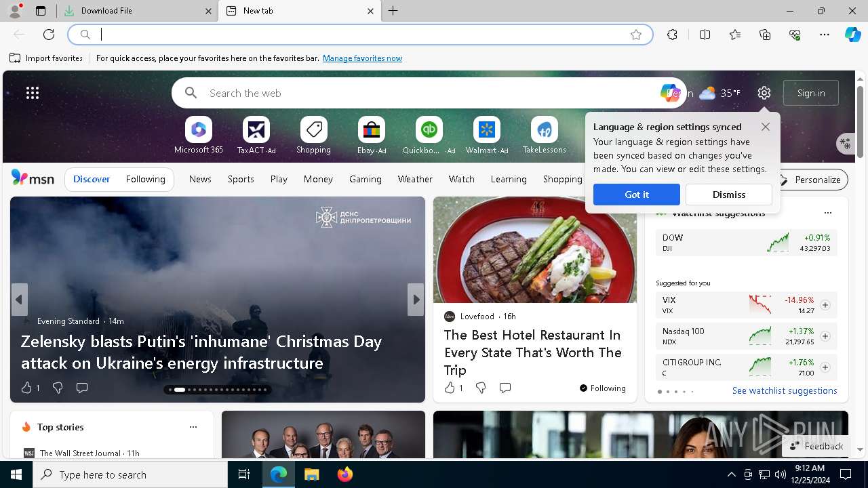
Task: Open the Shopping shortcut tile
Action: coord(313,136)
